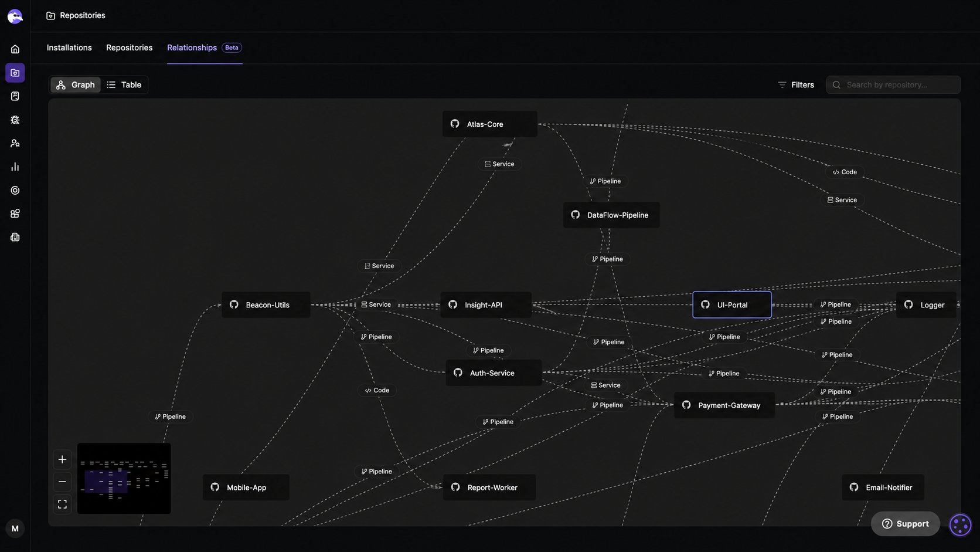
Task: Open the users icon in sidebar
Action: 15,143
